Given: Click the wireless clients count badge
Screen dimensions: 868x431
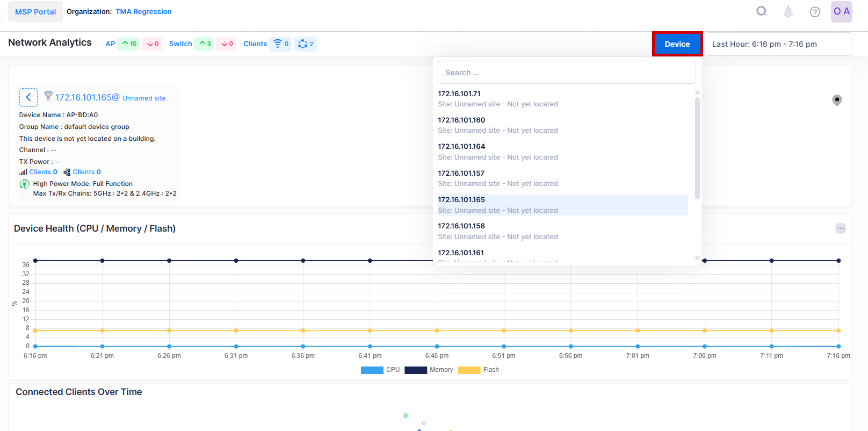Looking at the screenshot, I should (x=281, y=44).
